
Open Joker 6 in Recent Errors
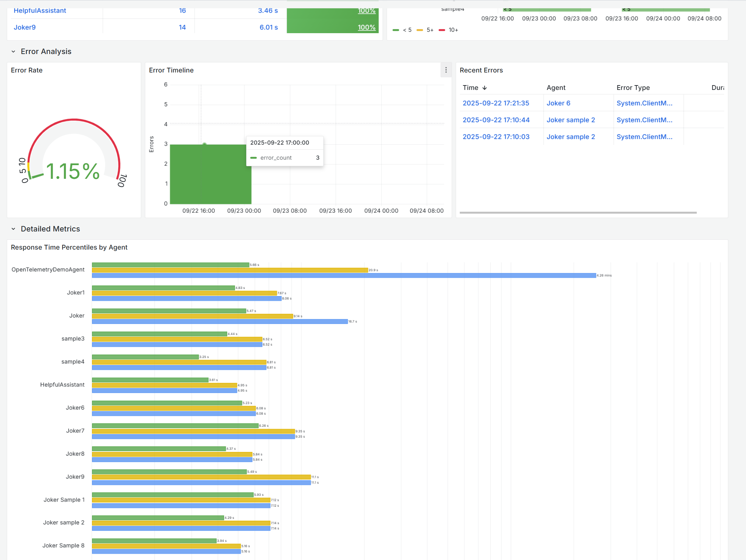pyautogui.click(x=558, y=103)
